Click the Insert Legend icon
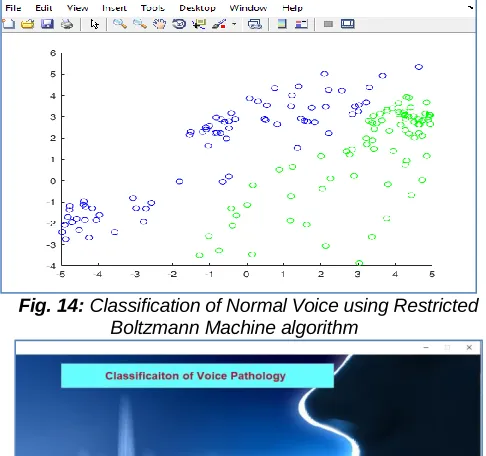 (x=301, y=24)
